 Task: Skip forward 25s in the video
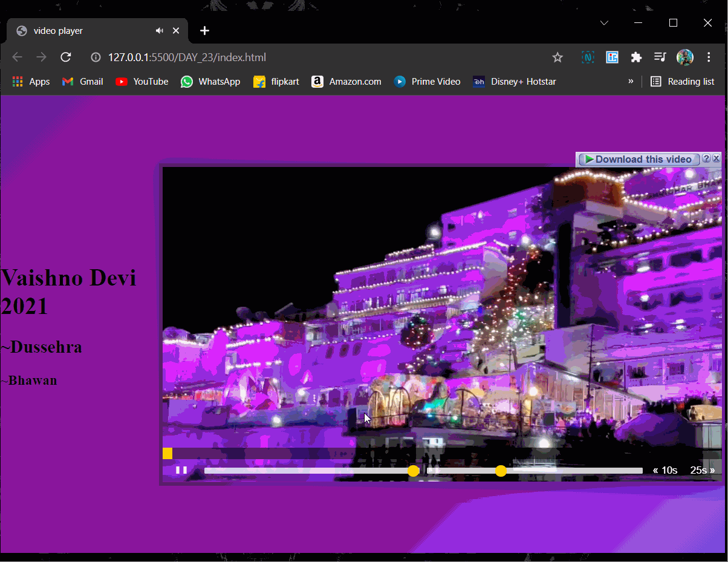coord(703,470)
